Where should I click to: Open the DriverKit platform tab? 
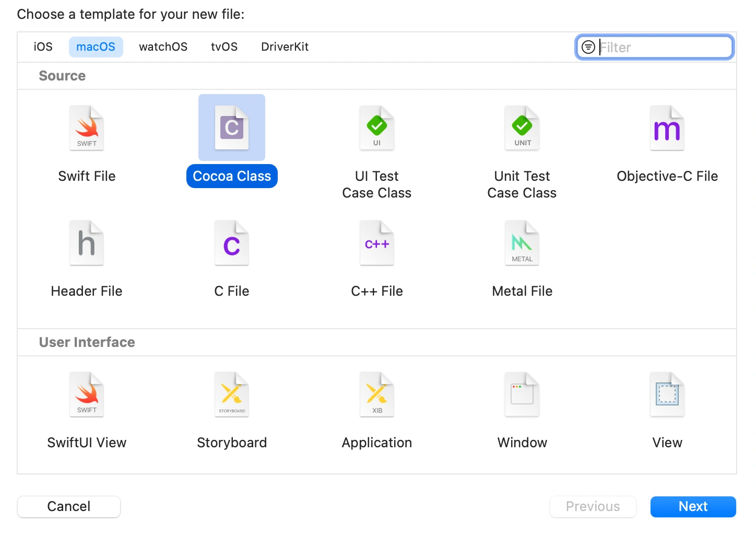coord(285,47)
